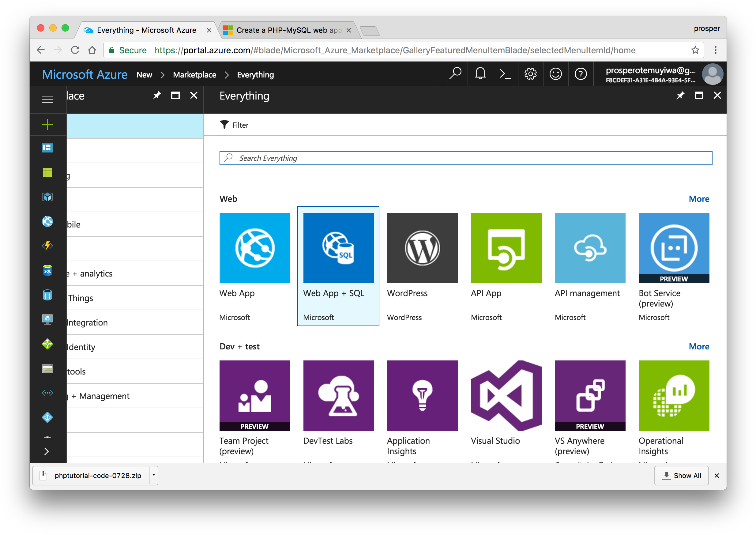
Task: Open the Dashboard icon in sidebar
Action: coord(47,148)
